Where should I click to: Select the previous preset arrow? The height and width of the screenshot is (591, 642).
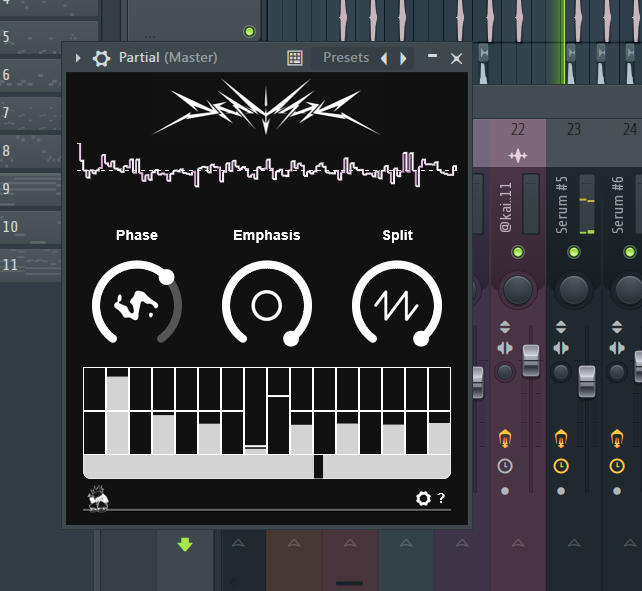point(384,59)
